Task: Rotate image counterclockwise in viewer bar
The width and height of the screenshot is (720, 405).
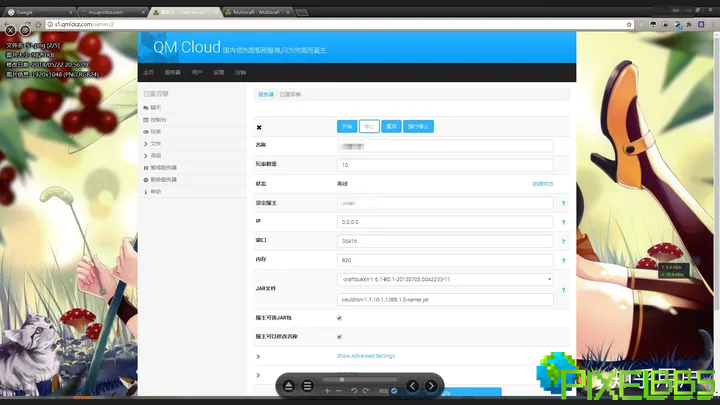Action: [x=354, y=391]
